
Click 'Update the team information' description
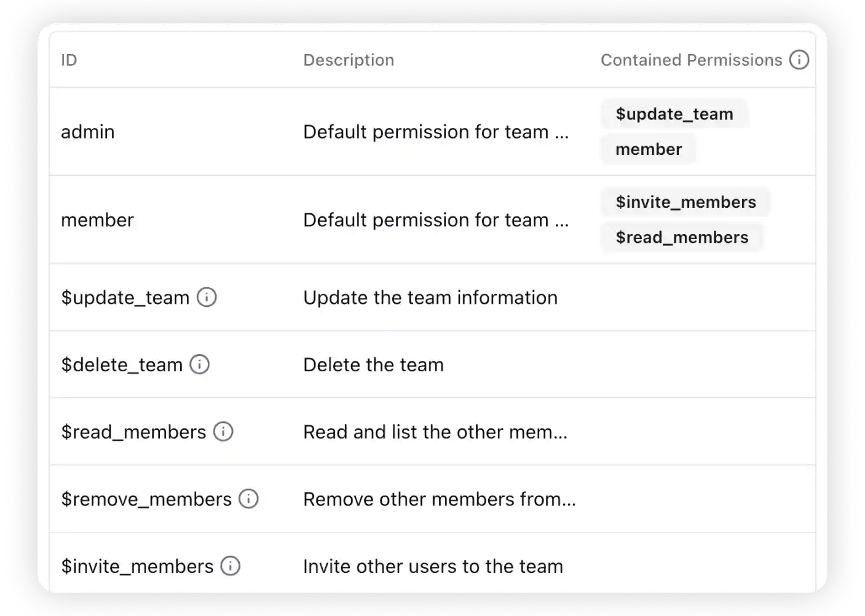(x=430, y=298)
